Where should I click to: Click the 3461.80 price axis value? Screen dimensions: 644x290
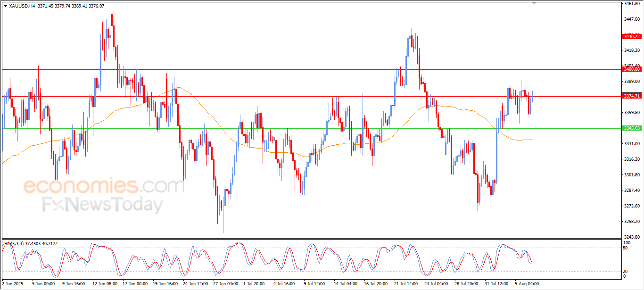click(632, 4)
